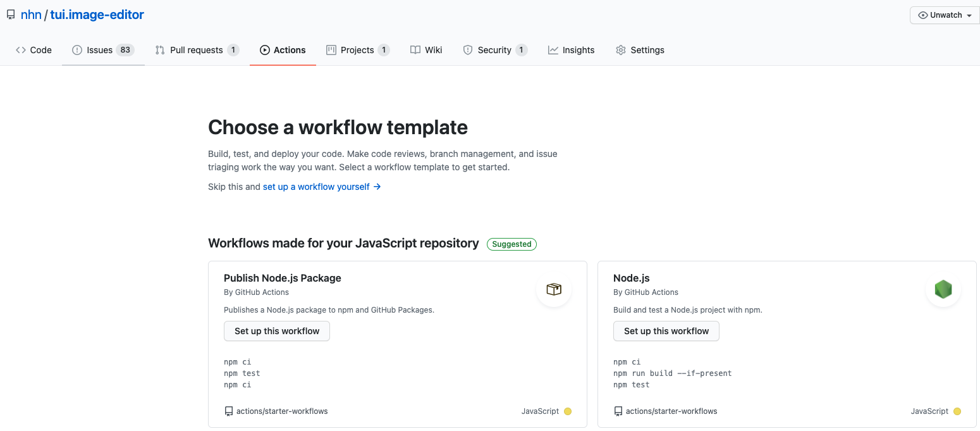Click the Actions play icon
This screenshot has height=431, width=980.
click(x=265, y=50)
